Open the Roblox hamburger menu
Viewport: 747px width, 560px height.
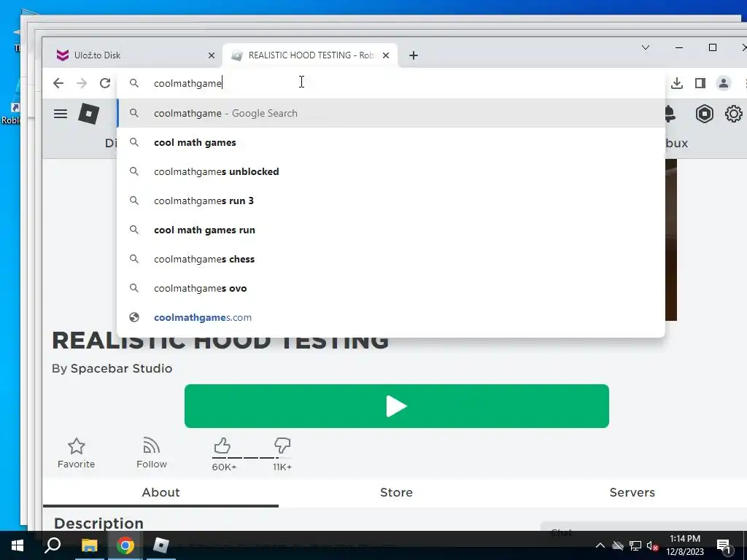61,114
